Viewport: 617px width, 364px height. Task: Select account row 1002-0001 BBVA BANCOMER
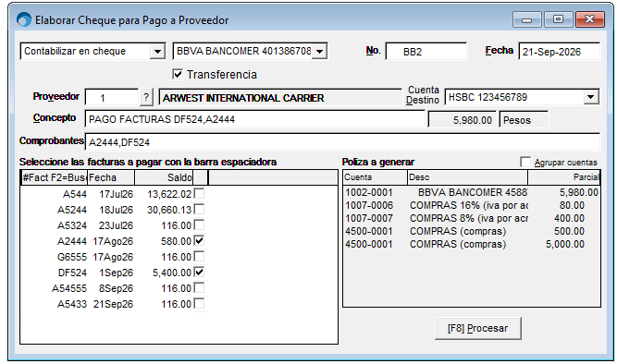point(472,192)
